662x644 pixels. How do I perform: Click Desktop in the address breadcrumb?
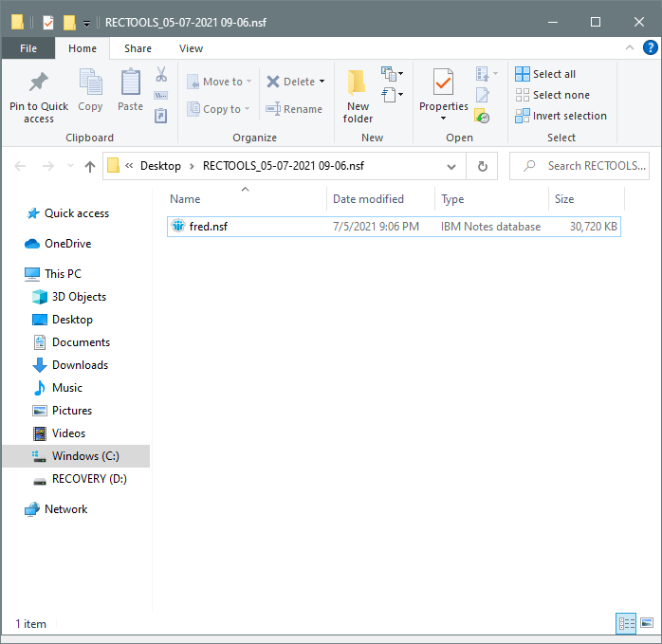(160, 166)
